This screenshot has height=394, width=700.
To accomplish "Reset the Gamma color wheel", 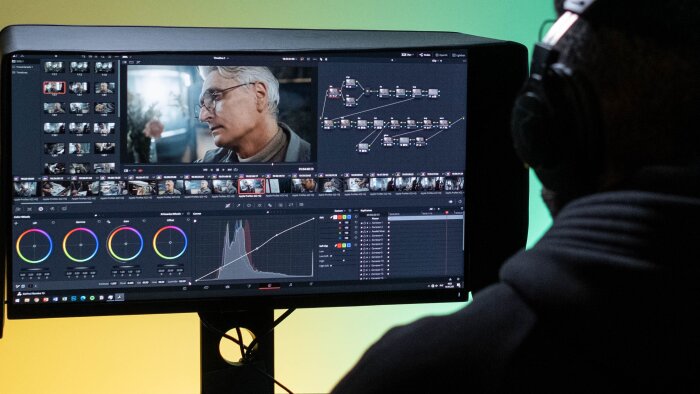I will [99, 222].
